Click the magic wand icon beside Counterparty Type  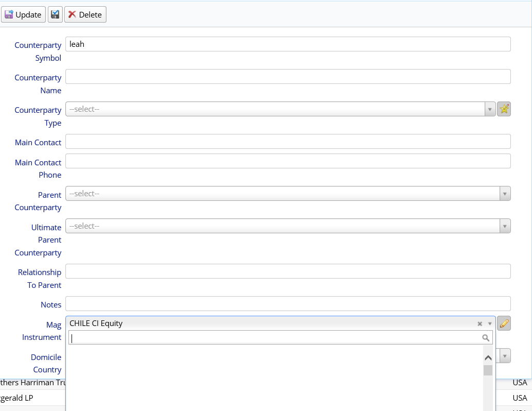504,109
